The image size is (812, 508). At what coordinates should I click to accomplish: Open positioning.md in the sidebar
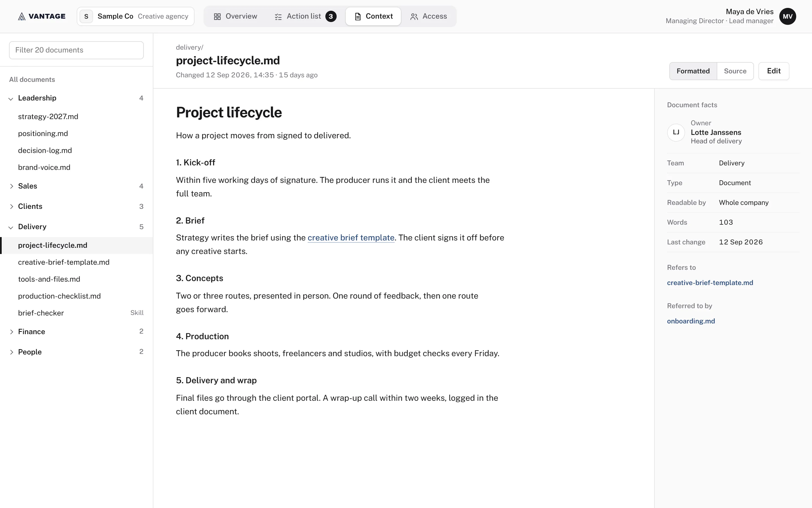point(76,133)
